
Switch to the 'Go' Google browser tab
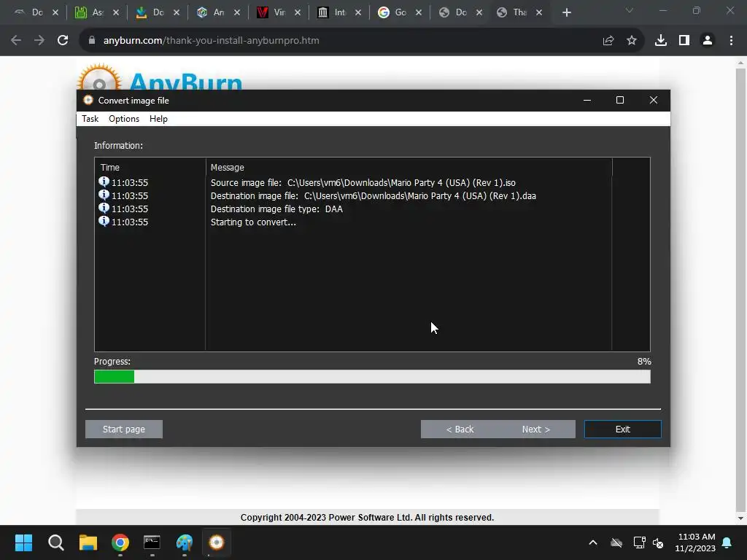tap(400, 12)
